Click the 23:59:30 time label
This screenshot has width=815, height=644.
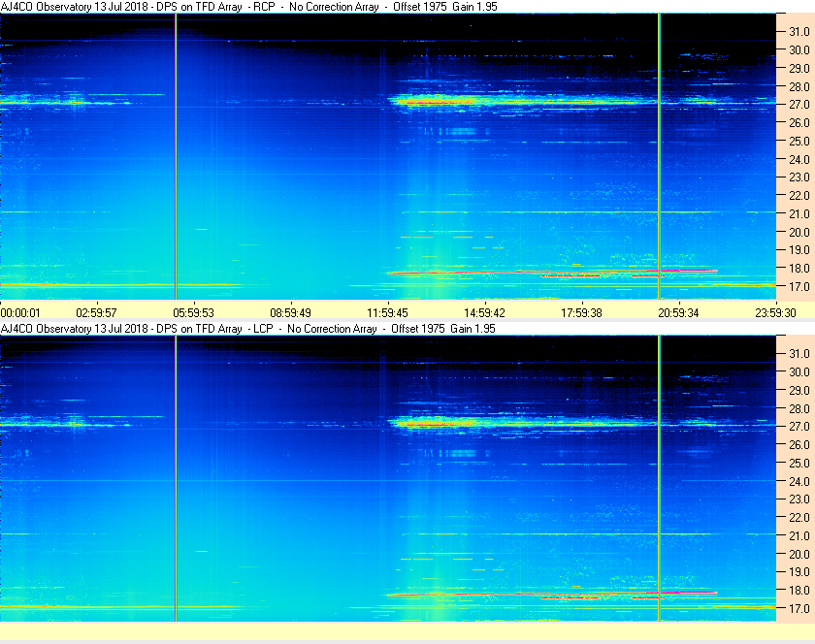tap(775, 313)
